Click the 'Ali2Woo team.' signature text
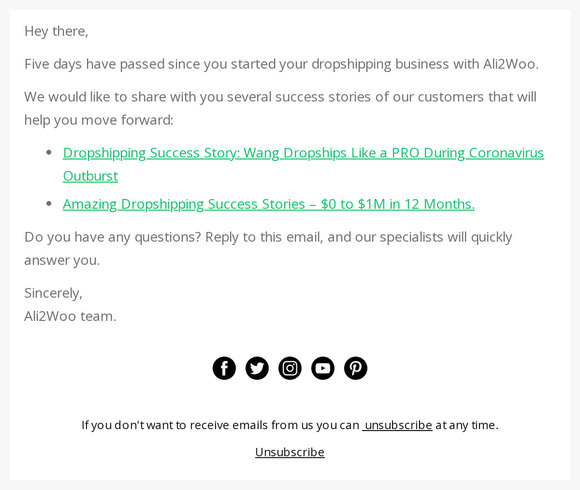 (70, 317)
